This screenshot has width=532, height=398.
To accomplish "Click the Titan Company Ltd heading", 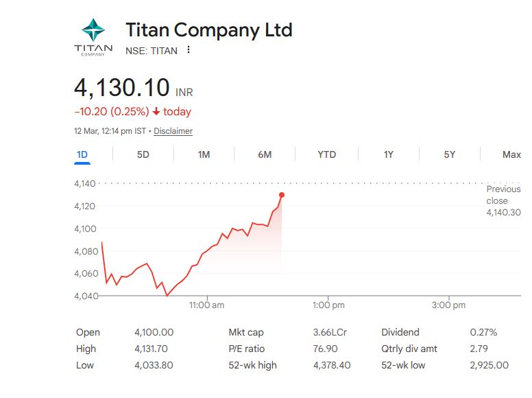I will pyautogui.click(x=208, y=30).
